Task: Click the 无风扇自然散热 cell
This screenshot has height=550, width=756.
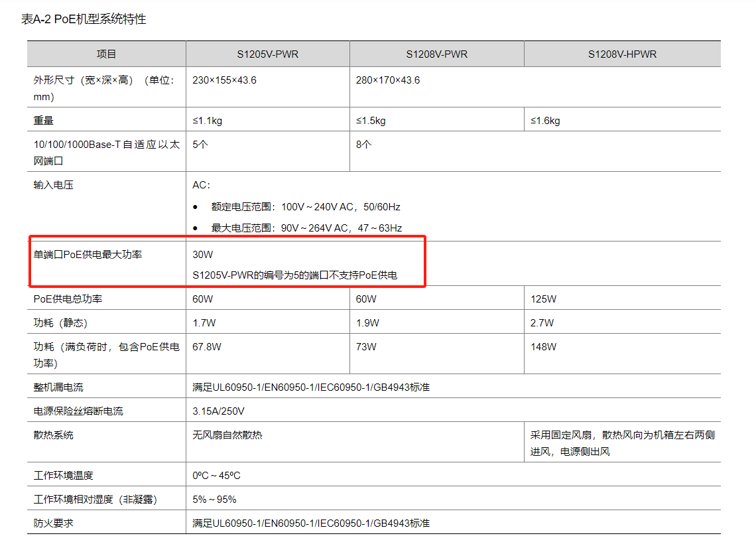Action: tap(227, 435)
